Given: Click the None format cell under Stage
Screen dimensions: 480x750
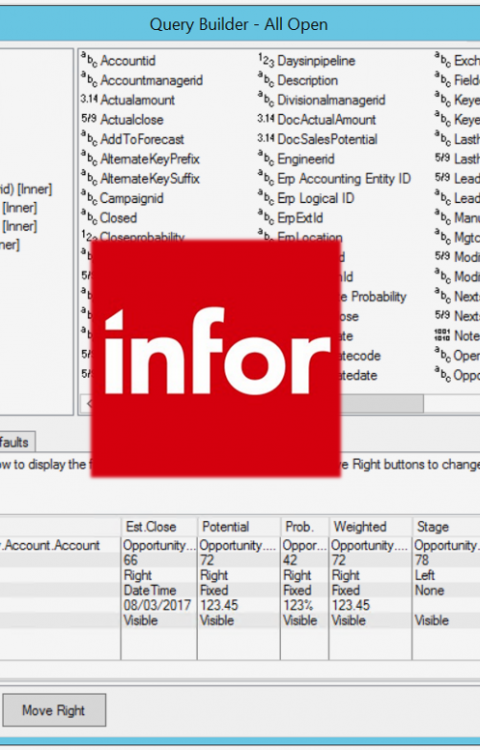Looking at the screenshot, I should coord(429,590).
